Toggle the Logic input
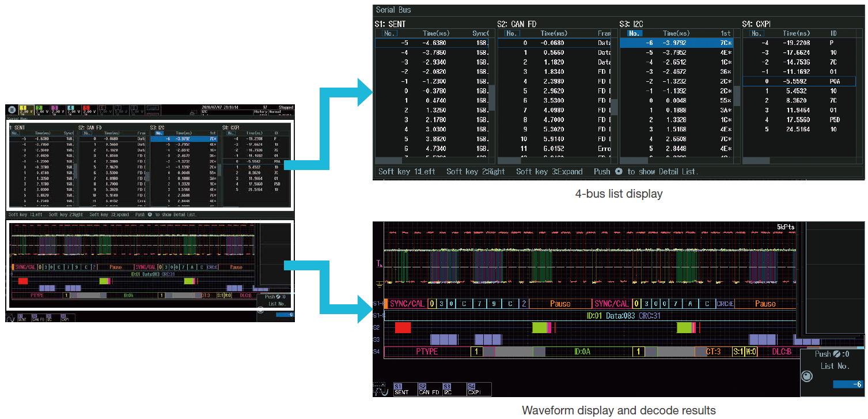This screenshot has height=419, width=868. [153, 108]
